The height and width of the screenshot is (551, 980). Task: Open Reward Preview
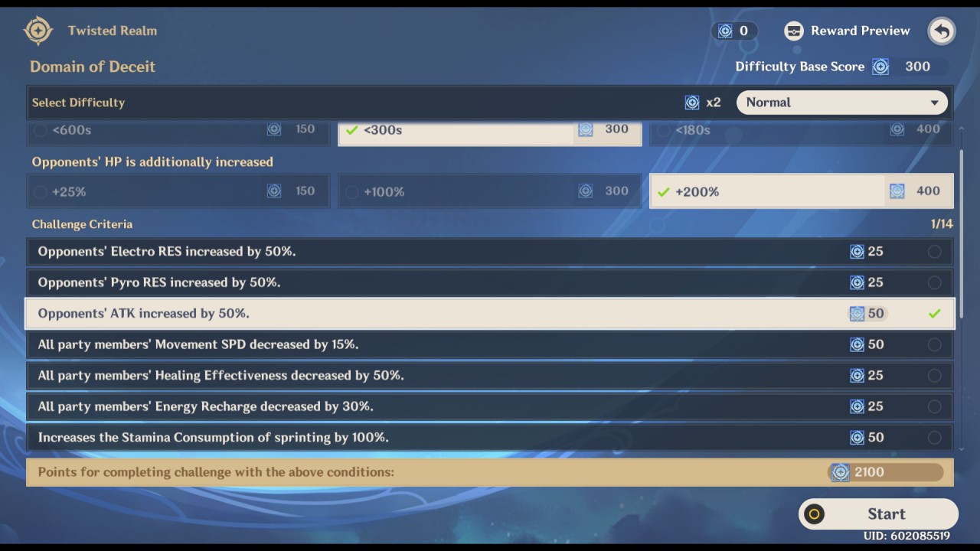tap(859, 31)
